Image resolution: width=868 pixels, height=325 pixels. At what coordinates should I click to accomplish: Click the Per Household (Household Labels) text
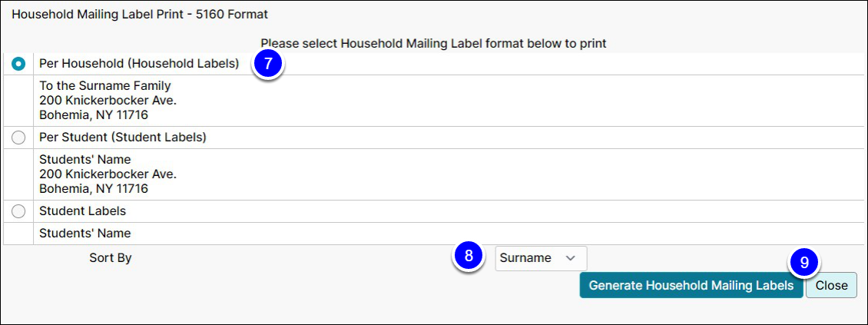[x=139, y=64]
